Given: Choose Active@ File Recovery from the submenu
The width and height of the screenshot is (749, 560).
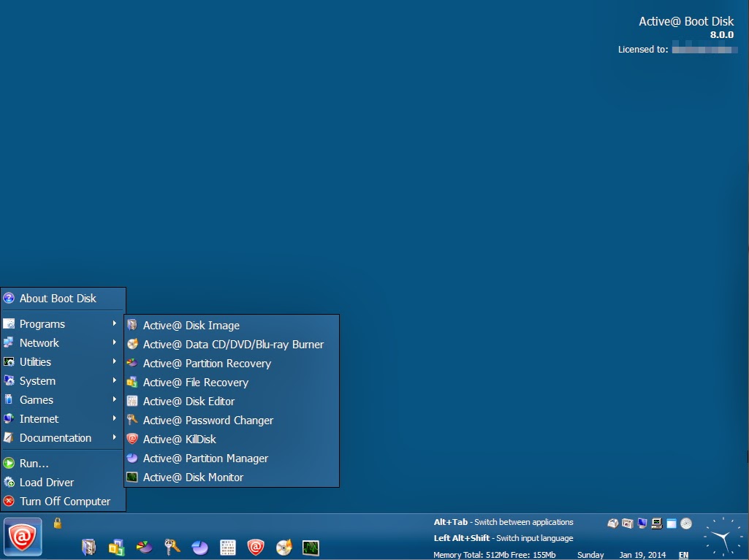Looking at the screenshot, I should point(196,382).
